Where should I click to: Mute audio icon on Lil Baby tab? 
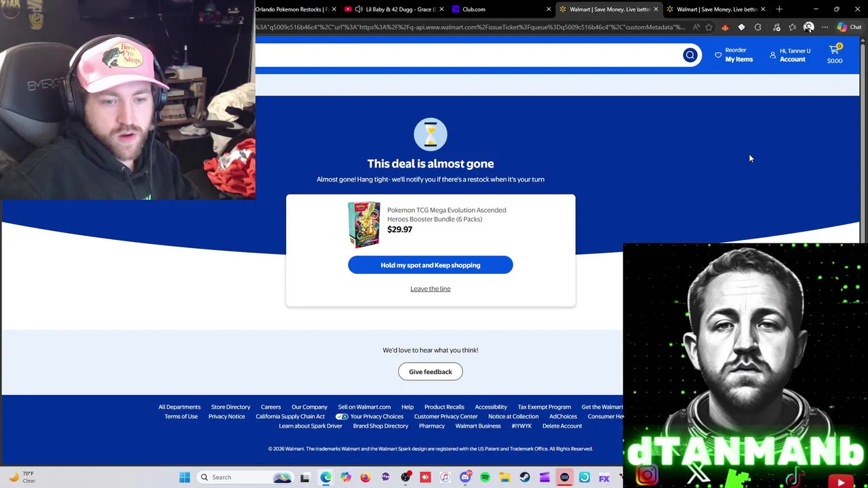point(359,9)
